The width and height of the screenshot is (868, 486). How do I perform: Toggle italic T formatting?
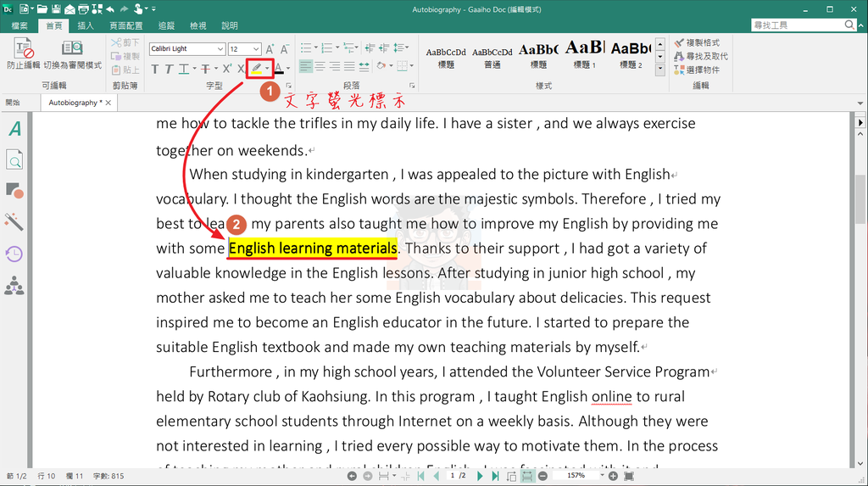tap(169, 69)
